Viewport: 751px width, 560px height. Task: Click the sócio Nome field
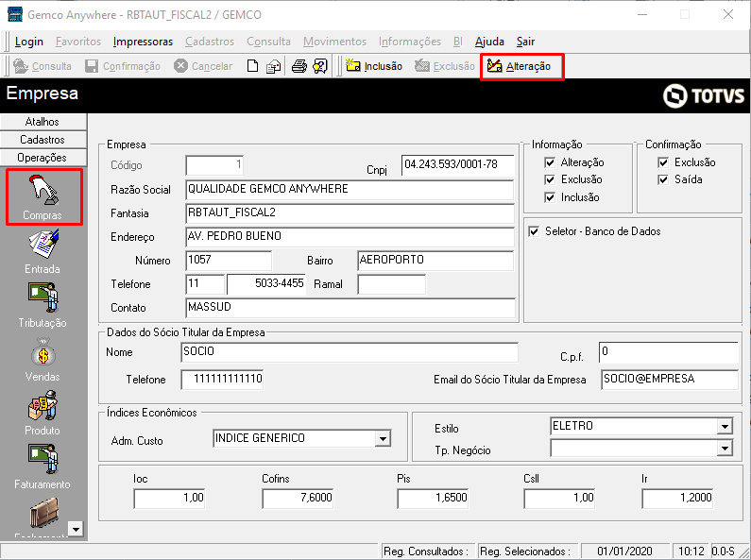tap(350, 352)
